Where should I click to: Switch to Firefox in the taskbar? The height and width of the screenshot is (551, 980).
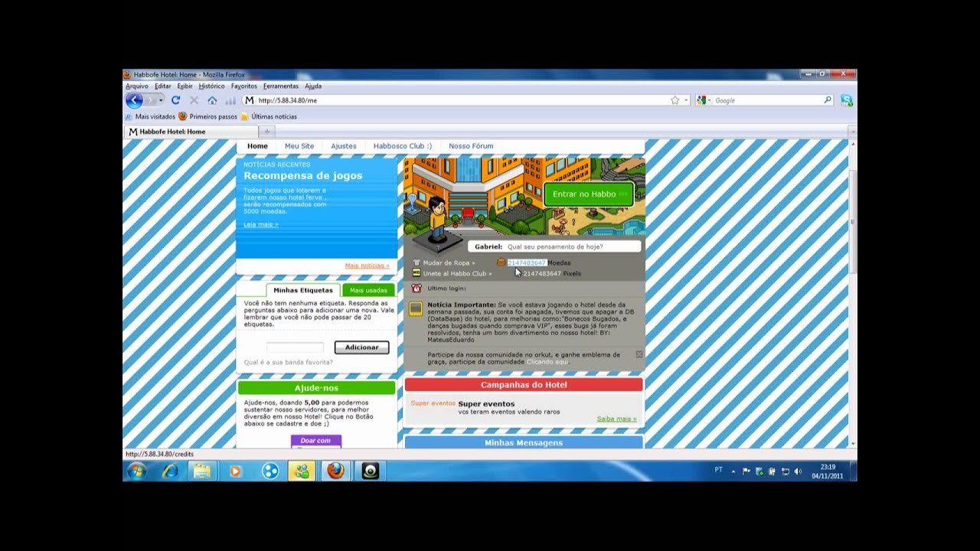[335, 471]
